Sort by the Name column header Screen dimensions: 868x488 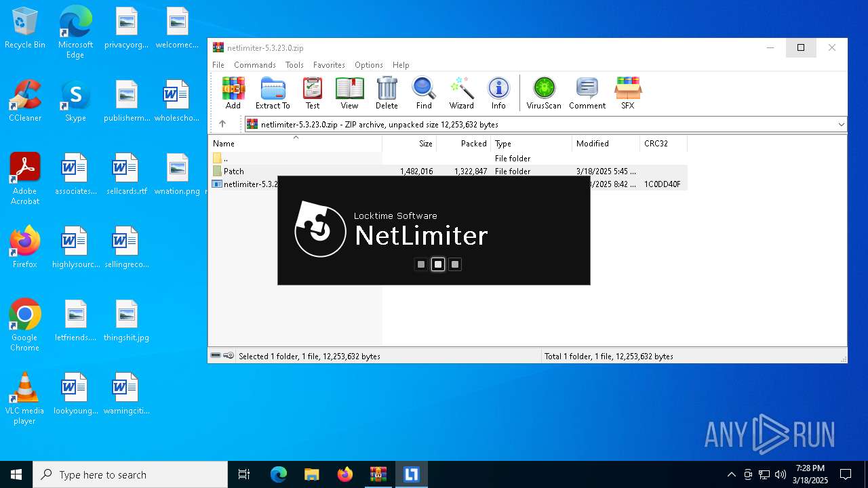click(x=295, y=144)
